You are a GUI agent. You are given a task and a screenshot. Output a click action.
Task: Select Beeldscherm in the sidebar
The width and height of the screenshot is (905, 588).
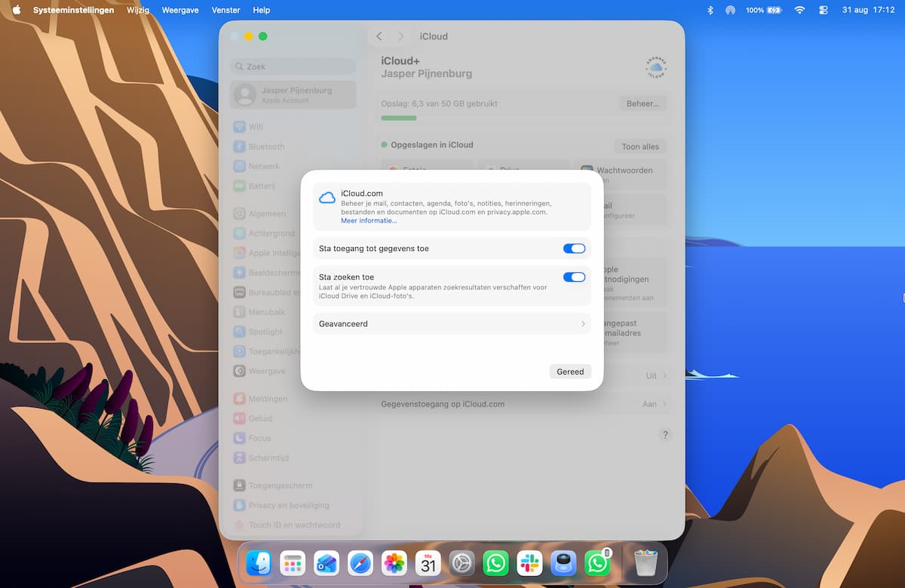point(265,272)
